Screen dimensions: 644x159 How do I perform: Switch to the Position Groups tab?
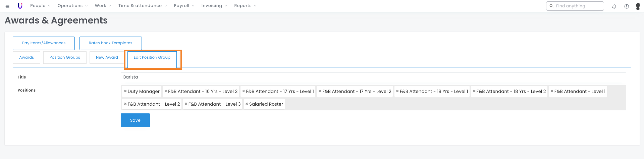point(65,57)
